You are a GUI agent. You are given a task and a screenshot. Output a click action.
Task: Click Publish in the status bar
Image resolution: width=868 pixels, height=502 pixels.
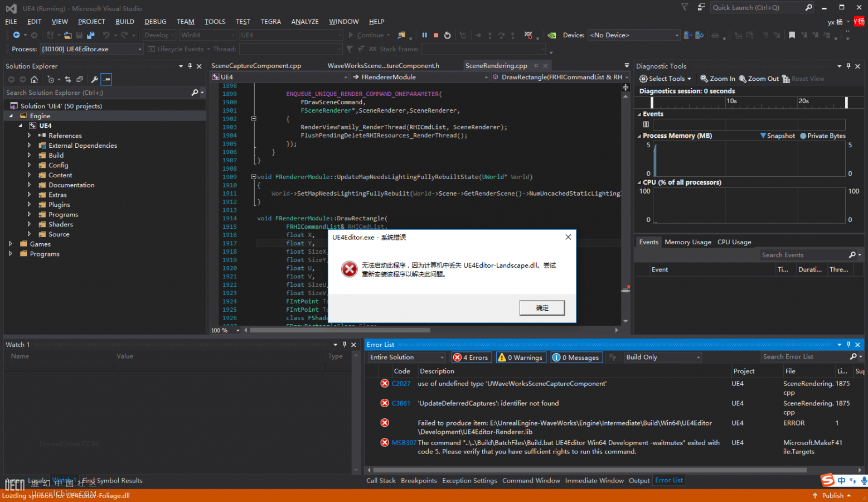tap(832, 495)
